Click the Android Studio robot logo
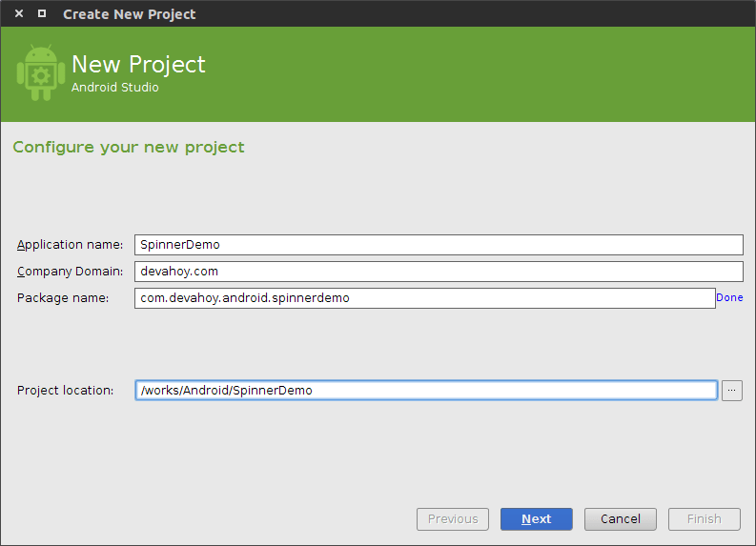Viewport: 756px width, 546px height. click(x=41, y=72)
